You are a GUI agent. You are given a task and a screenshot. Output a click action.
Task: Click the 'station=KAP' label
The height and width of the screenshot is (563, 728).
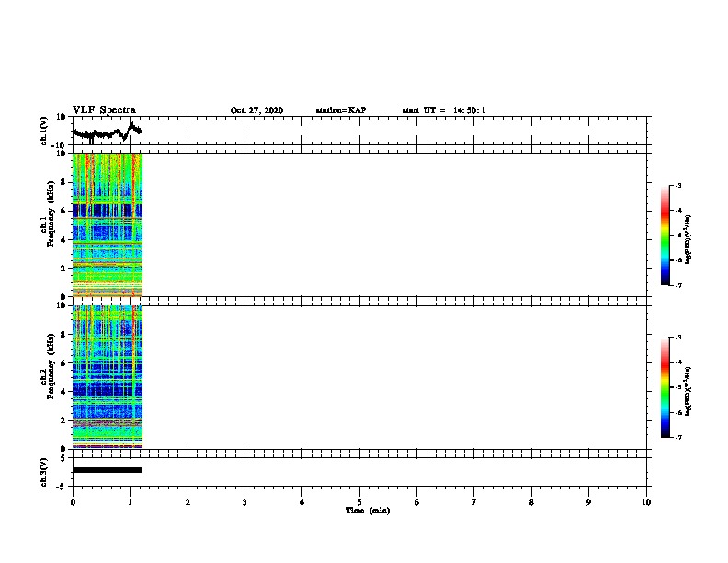(x=341, y=110)
